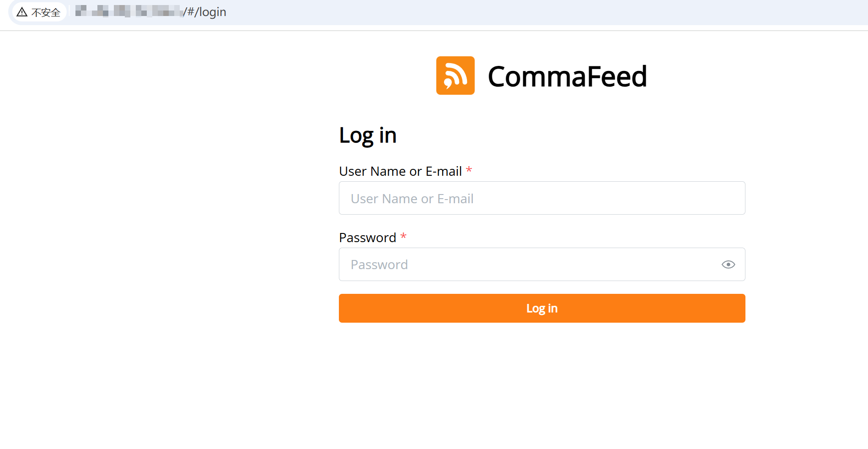The height and width of the screenshot is (449, 868).
Task: Click the User Name or E-mail placeholder text
Action: coord(412,199)
